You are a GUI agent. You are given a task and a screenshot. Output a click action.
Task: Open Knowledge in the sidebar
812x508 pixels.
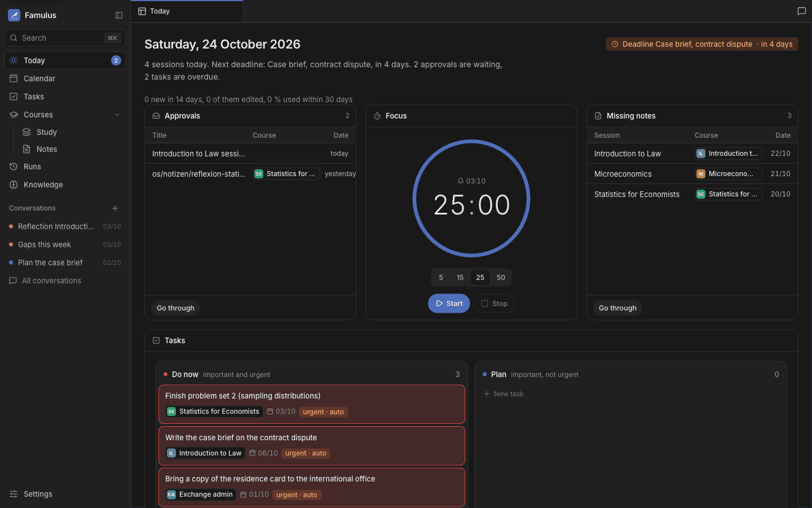point(65,185)
